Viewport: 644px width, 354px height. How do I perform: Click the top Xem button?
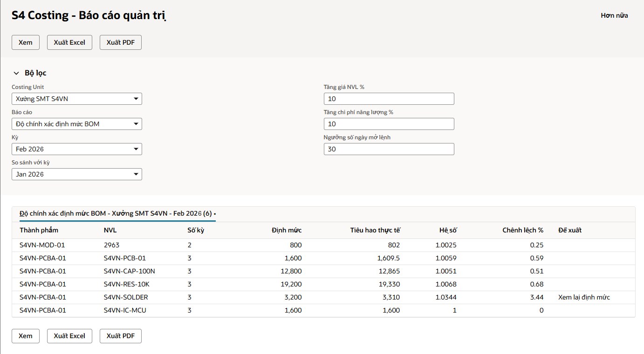(26, 42)
